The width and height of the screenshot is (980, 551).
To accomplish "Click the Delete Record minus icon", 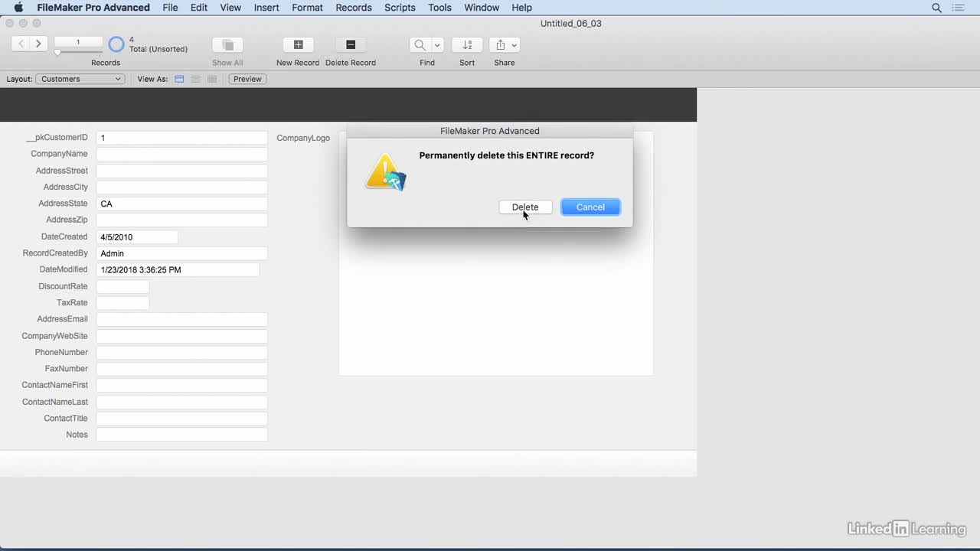I will [x=351, y=45].
